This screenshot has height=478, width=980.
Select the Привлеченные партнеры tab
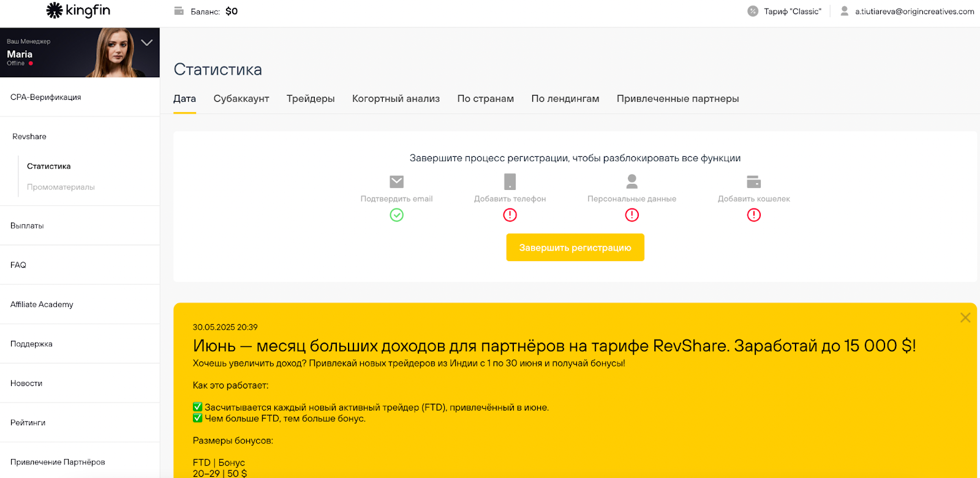click(678, 99)
